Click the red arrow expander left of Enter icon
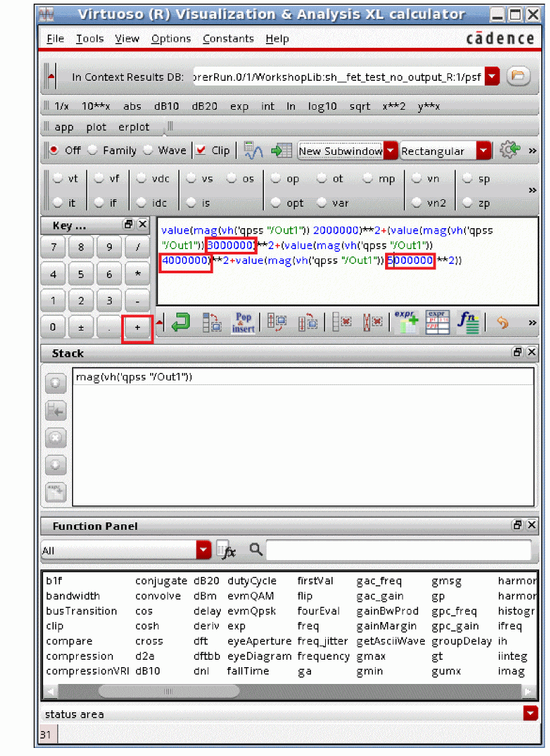 click(x=160, y=322)
